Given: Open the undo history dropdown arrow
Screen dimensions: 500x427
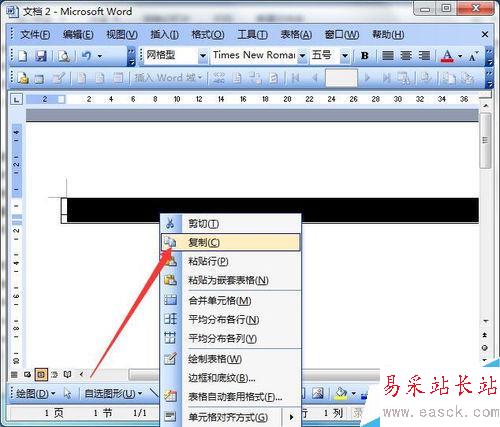Looking at the screenshot, I should 100,56.
